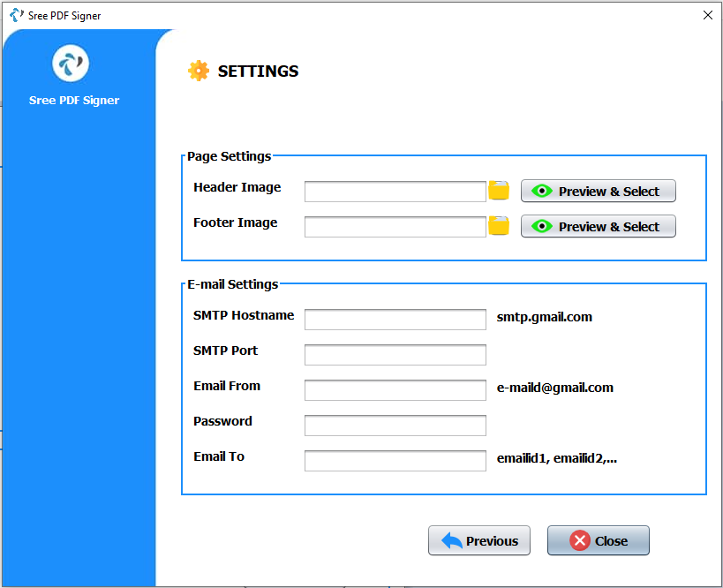
Task: Click the title bar app icon
Action: pyautogui.click(x=17, y=15)
